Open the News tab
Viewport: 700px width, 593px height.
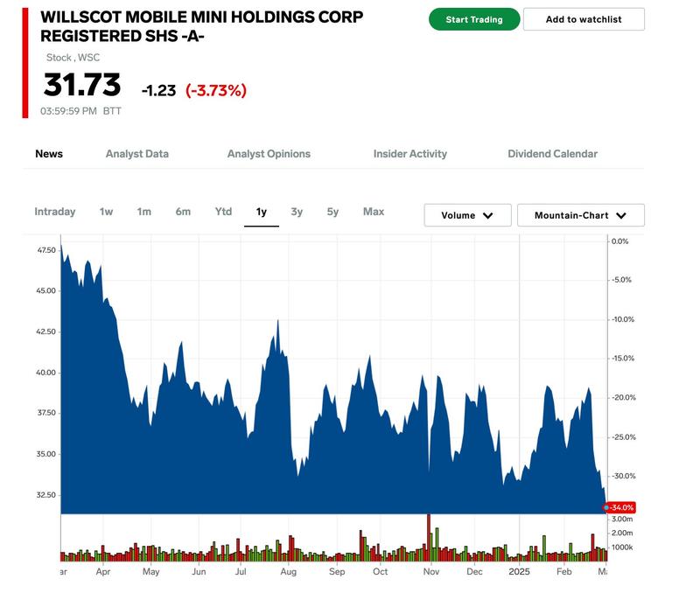[x=49, y=154]
